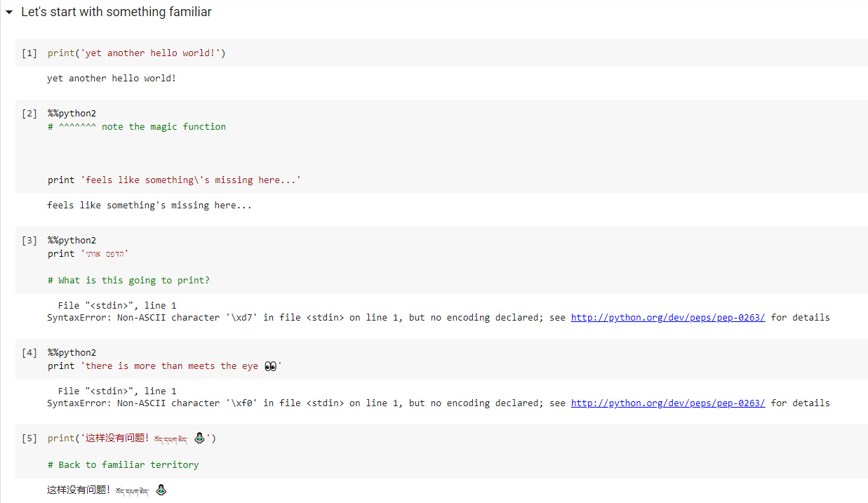868x503 pixels.
Task: Click the "feels like something's missing" print statement
Action: click(174, 180)
